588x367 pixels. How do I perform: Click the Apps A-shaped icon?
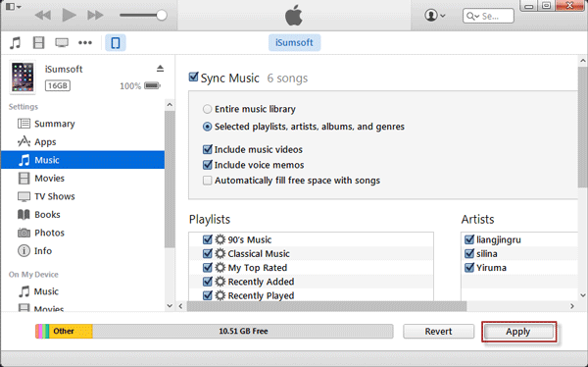(x=24, y=141)
